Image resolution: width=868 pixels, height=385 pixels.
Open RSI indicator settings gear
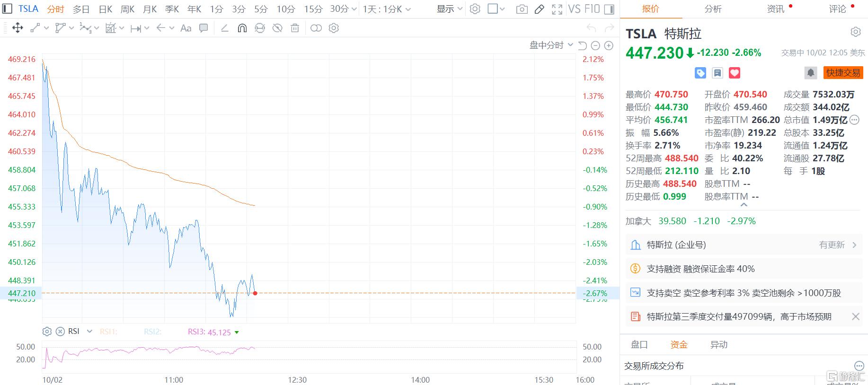pyautogui.click(x=47, y=332)
